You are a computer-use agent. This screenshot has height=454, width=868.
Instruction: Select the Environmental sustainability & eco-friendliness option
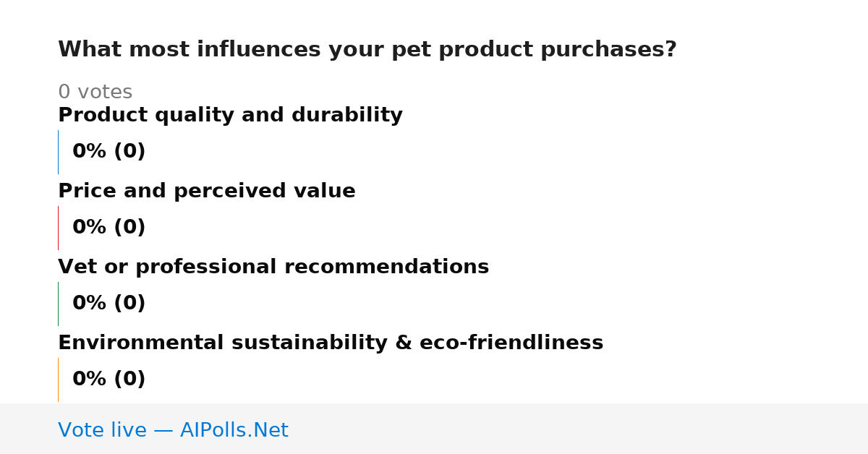coord(331,343)
